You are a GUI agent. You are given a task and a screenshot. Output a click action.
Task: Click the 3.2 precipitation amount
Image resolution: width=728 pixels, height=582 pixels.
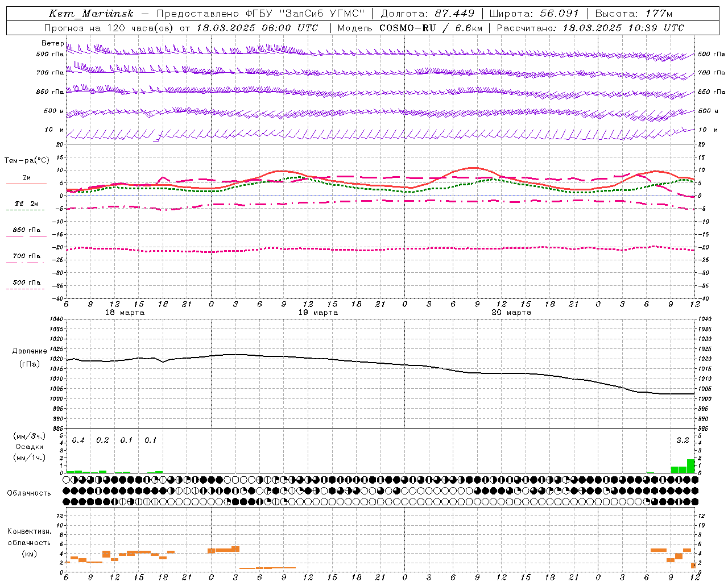[x=682, y=440]
